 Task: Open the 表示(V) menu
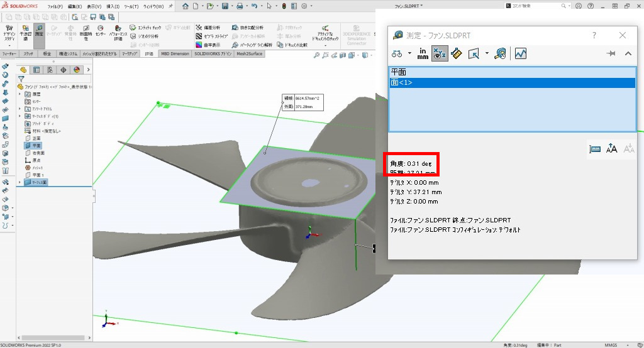click(x=94, y=6)
